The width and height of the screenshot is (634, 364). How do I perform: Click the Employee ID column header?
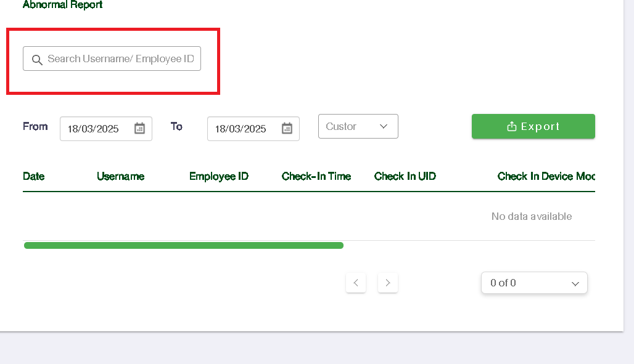click(219, 176)
